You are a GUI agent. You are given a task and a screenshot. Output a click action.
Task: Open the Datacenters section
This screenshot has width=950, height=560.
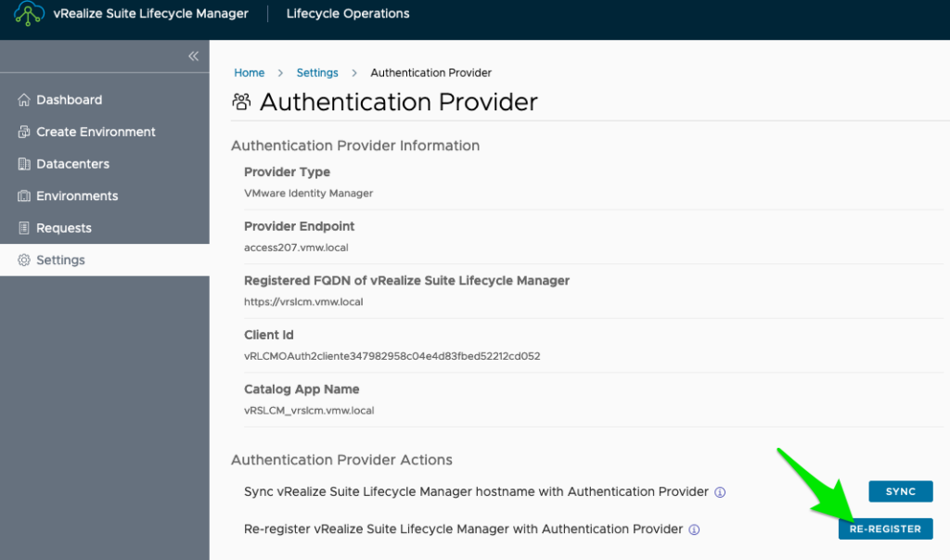coord(105,164)
